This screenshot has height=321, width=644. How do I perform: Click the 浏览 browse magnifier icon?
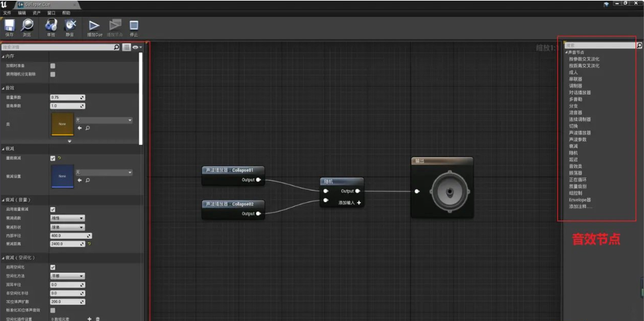pyautogui.click(x=27, y=25)
